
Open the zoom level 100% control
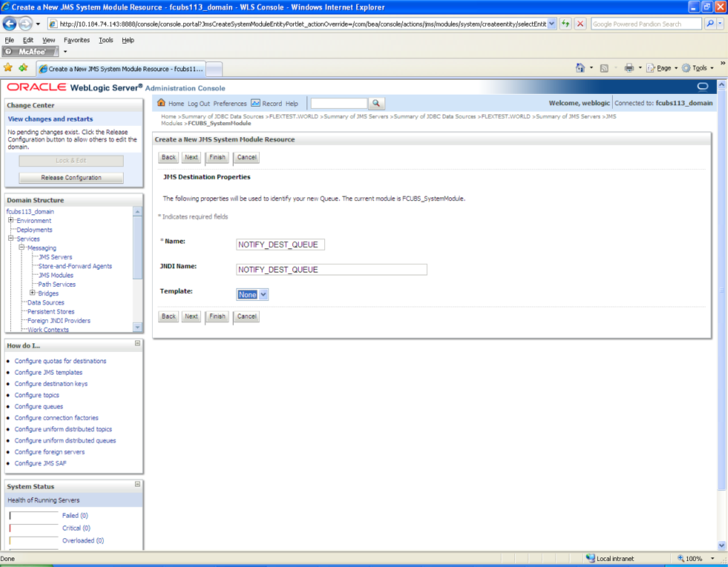695,558
